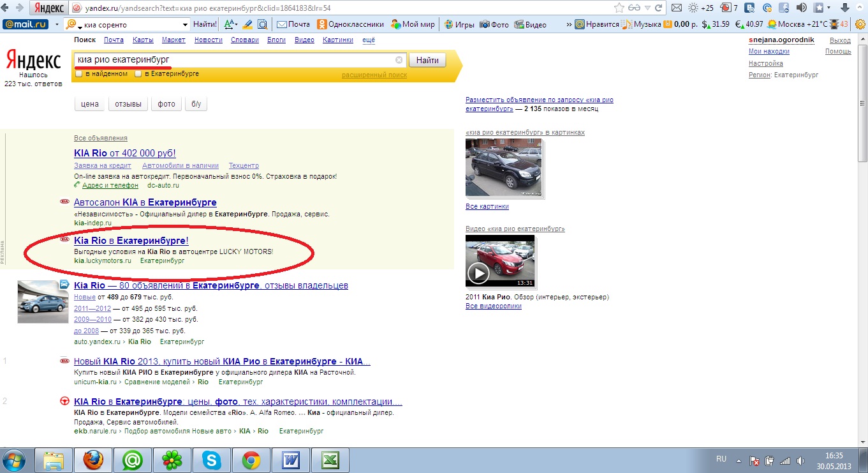
Task: Open the black Kia Rio image thumbnail
Action: pos(503,167)
